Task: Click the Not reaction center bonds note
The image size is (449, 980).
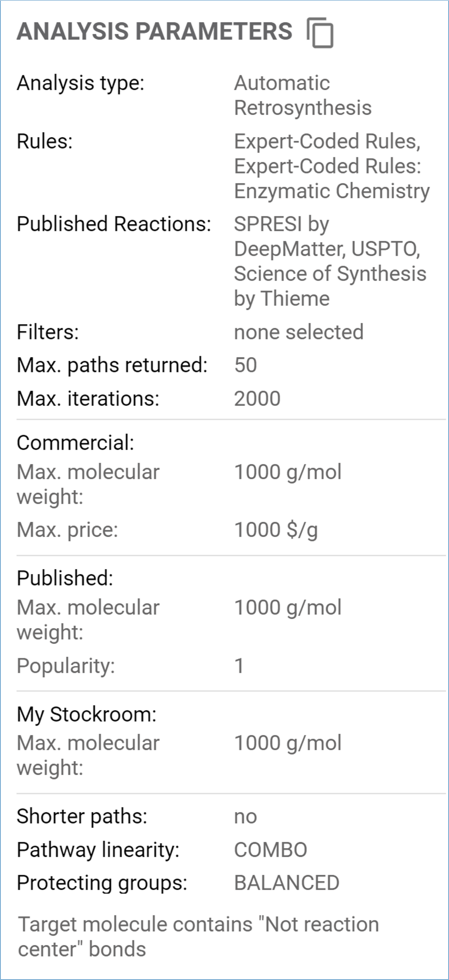Action: 198,936
